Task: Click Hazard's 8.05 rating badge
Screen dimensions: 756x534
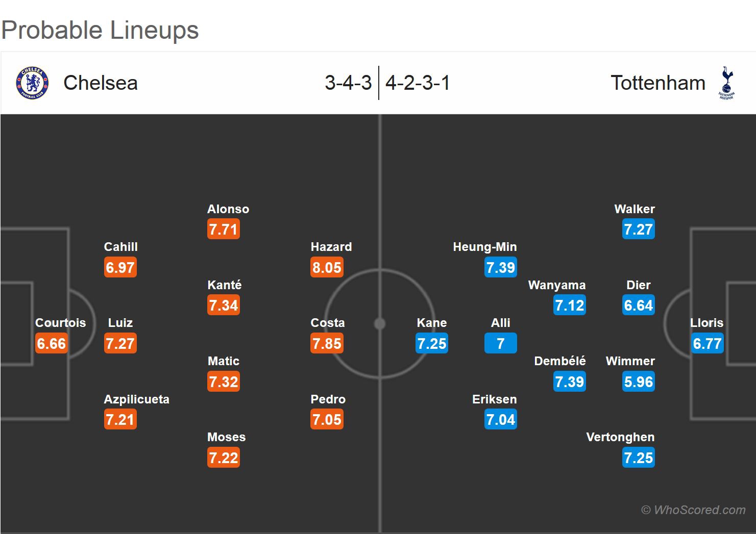Action: click(x=327, y=267)
